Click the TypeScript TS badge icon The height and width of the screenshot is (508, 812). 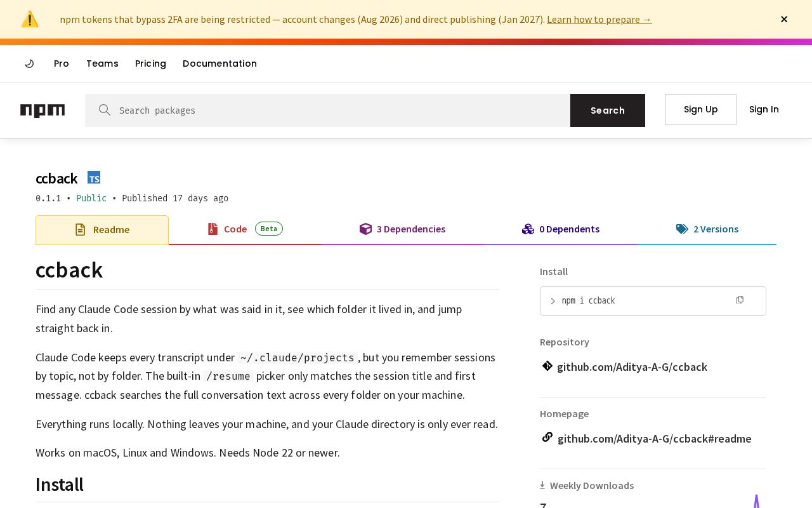(94, 178)
